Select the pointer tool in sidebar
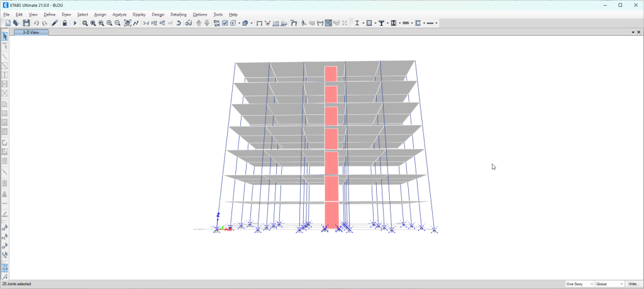The width and height of the screenshot is (644, 289). 5,36
